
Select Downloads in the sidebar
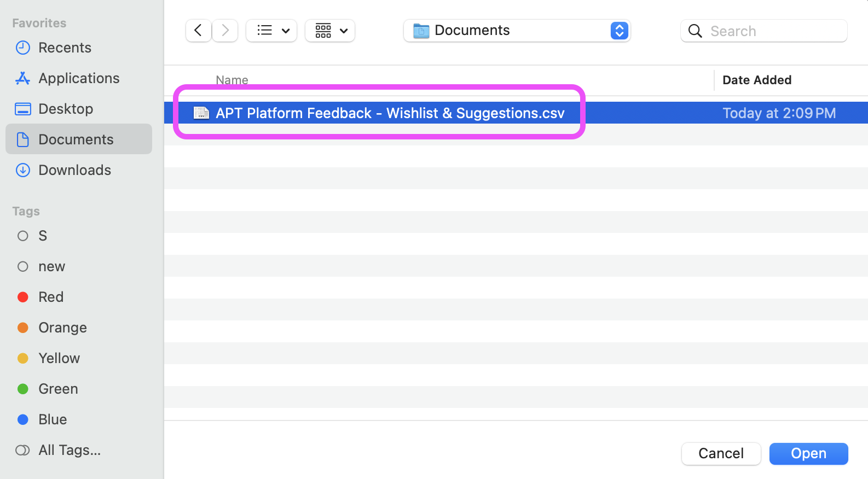click(x=74, y=170)
